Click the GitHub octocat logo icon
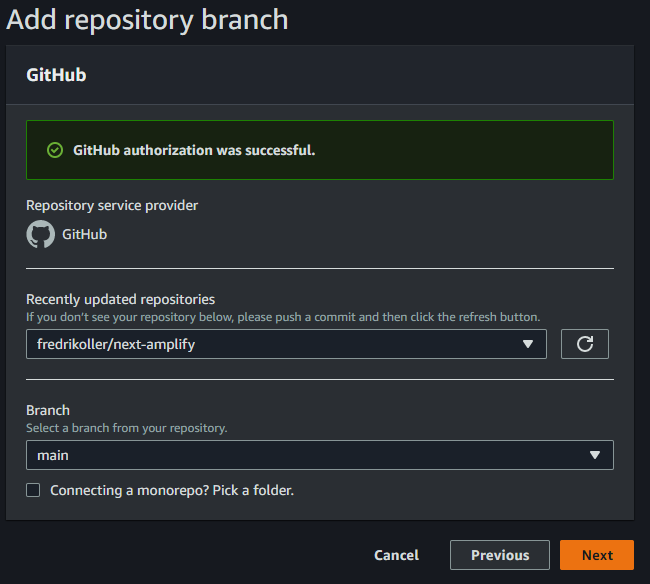 point(41,234)
